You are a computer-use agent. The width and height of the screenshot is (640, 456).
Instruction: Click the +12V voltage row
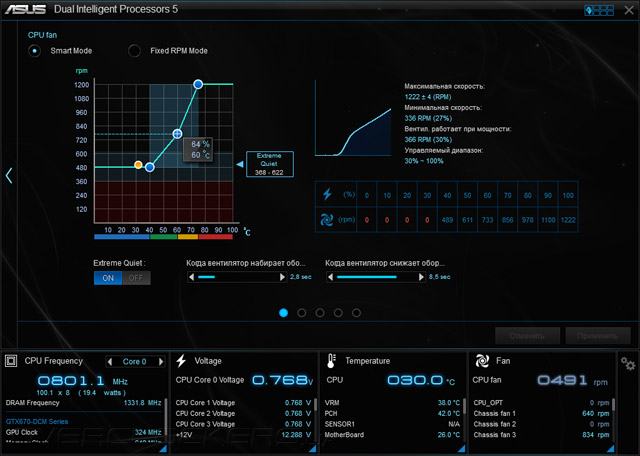[243, 435]
